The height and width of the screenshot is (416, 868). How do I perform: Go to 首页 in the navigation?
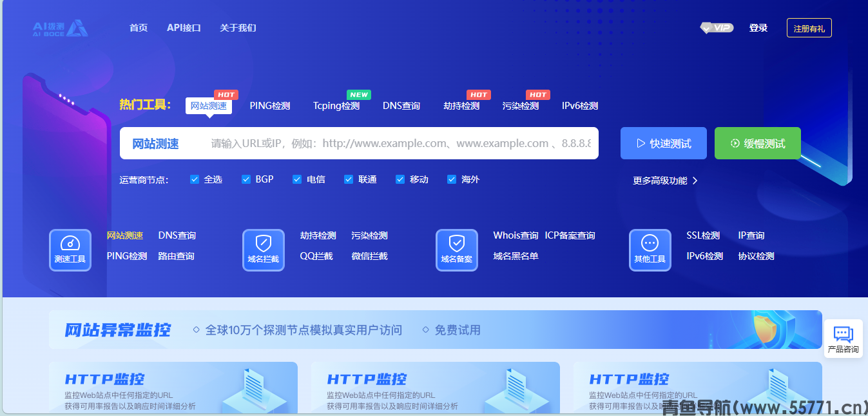(x=139, y=28)
